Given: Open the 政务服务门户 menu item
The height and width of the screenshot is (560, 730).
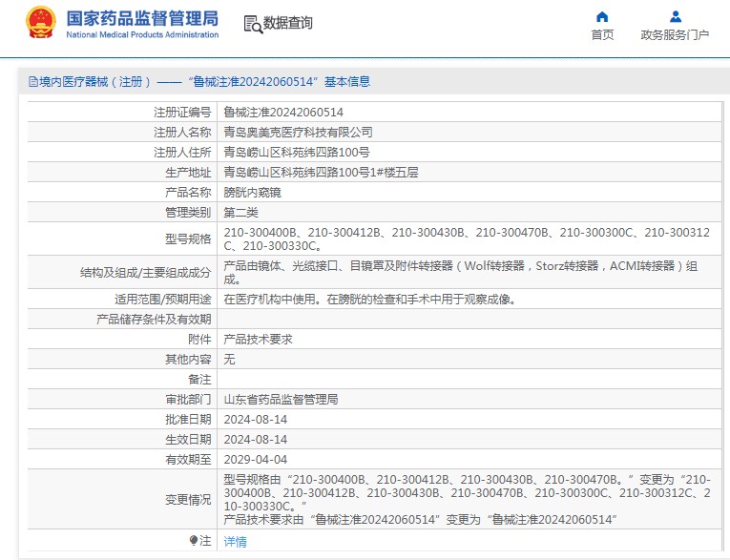Looking at the screenshot, I should tap(675, 35).
